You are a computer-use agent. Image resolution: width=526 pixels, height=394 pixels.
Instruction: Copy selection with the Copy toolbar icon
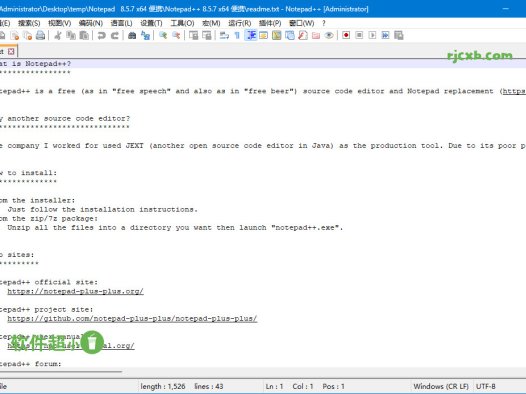pos(71,35)
